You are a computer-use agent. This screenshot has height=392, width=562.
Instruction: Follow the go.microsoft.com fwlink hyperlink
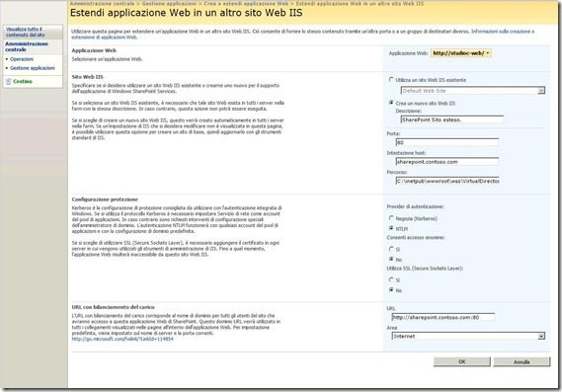click(122, 339)
